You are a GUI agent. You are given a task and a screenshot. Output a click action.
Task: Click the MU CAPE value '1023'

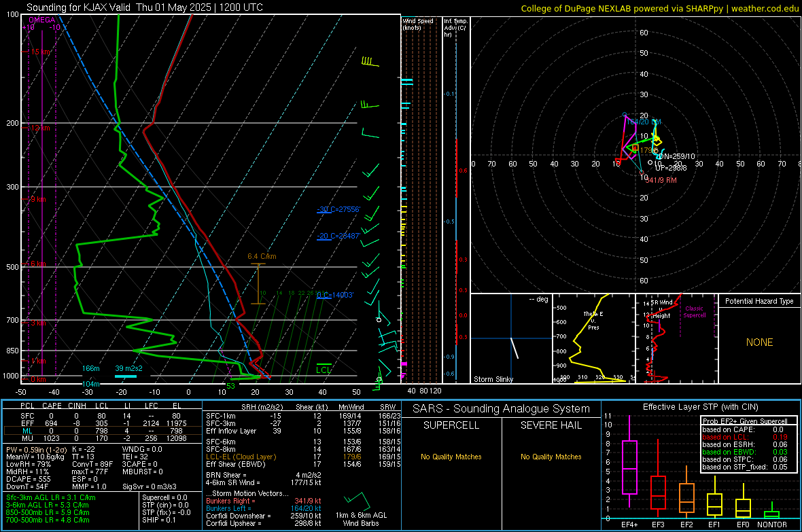tap(51, 438)
